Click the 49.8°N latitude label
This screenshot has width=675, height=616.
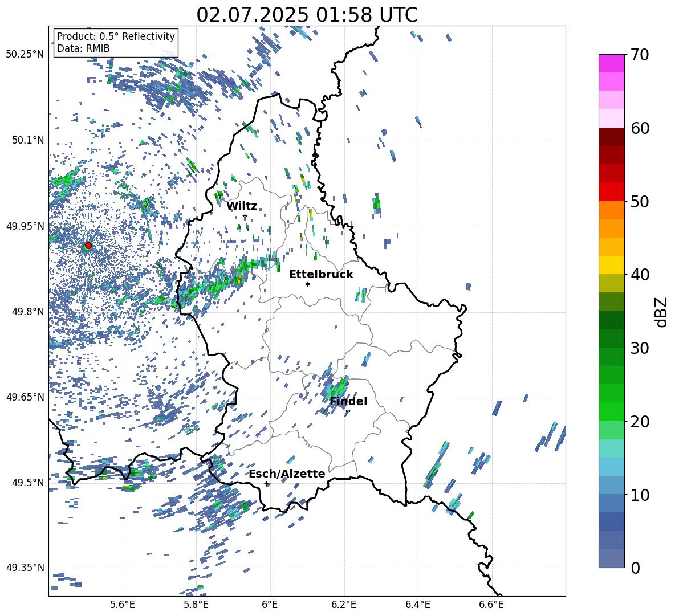click(27, 312)
